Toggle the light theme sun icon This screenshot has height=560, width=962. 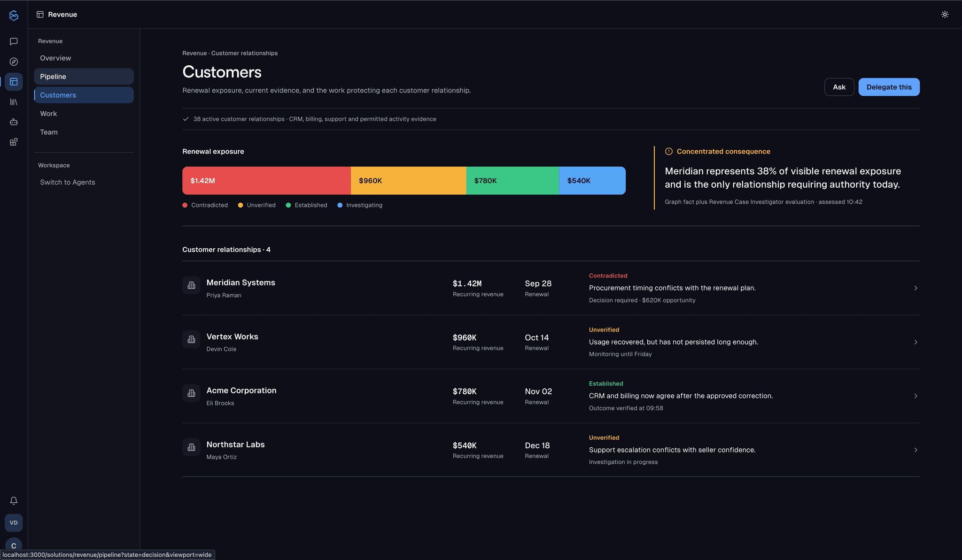[945, 15]
